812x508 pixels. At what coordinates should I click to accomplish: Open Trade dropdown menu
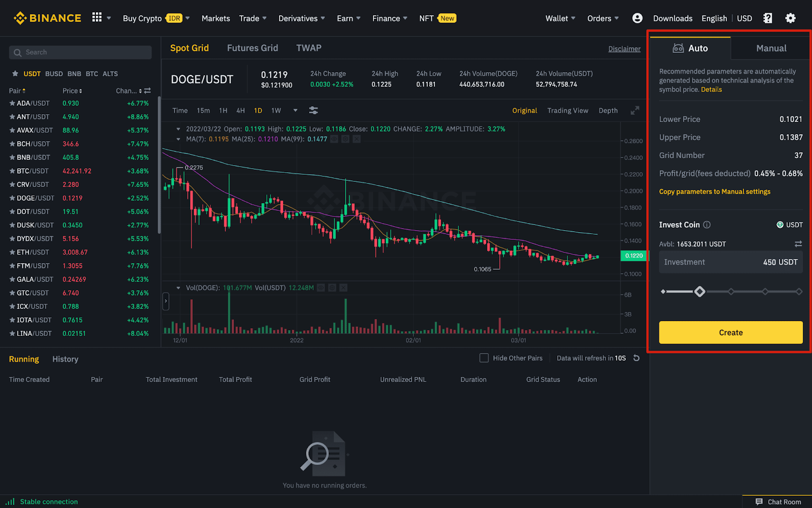(x=253, y=18)
